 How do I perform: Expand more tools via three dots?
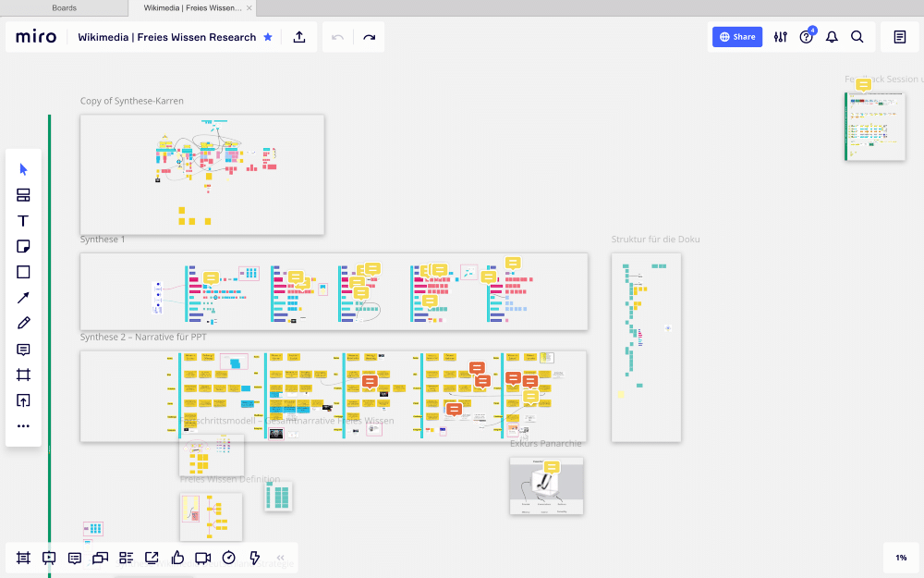(24, 425)
